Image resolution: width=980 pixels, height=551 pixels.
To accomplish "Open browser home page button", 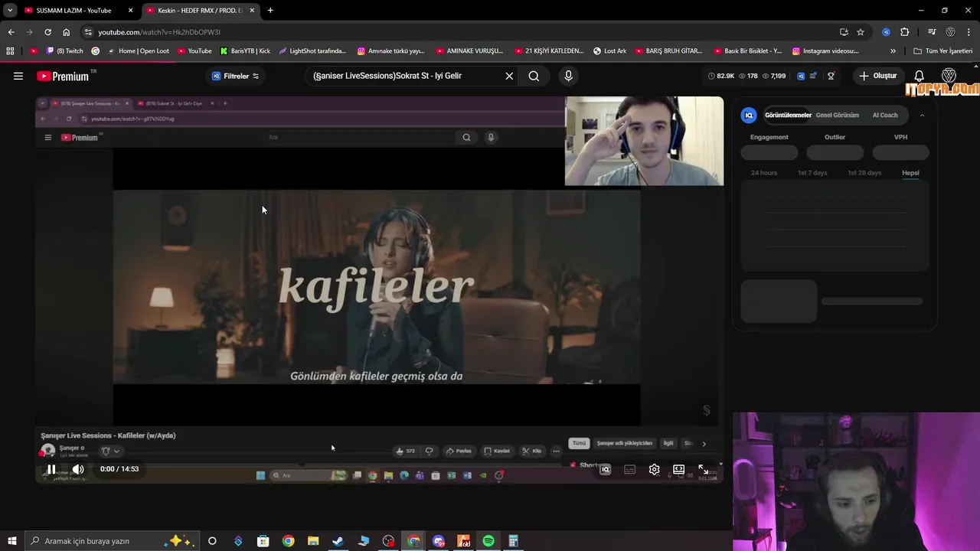I will click(66, 32).
